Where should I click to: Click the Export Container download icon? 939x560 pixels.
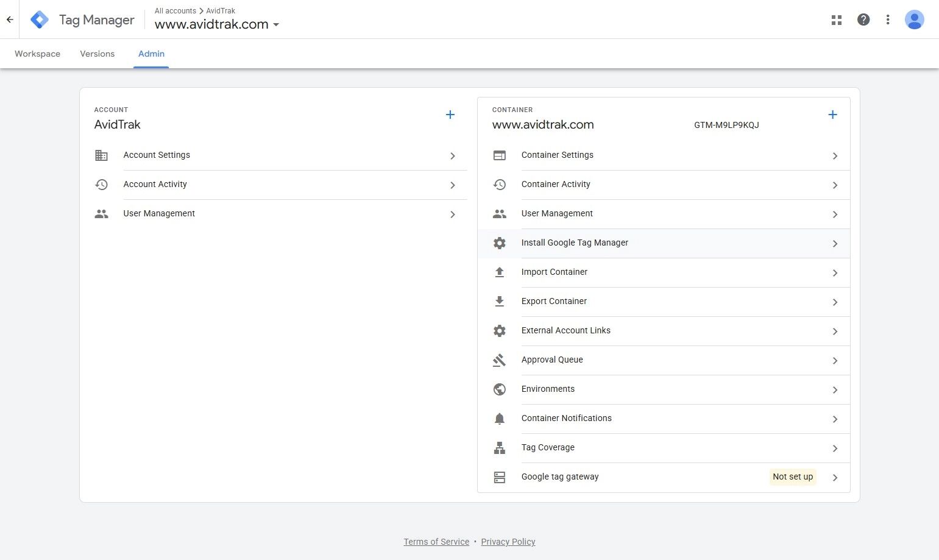(x=500, y=302)
